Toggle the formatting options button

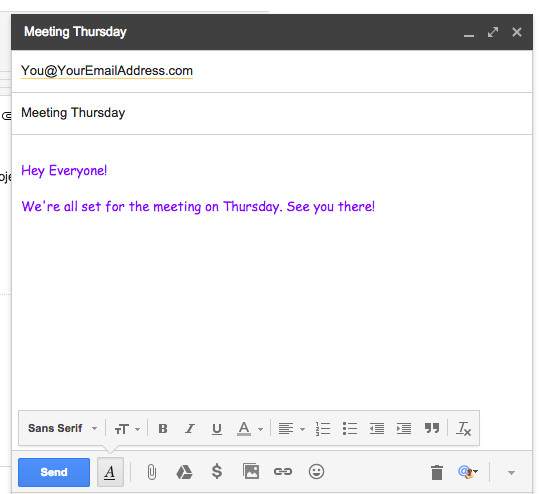[110, 472]
